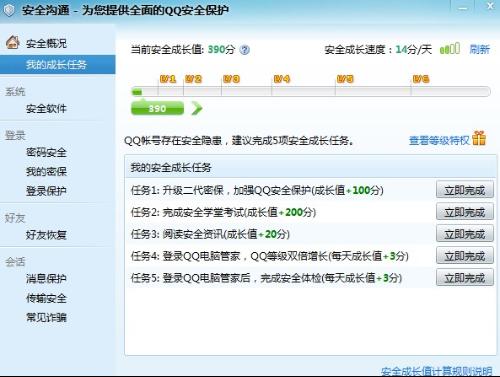Click the LV1 level marker
The height and width of the screenshot is (377, 500).
(168, 79)
